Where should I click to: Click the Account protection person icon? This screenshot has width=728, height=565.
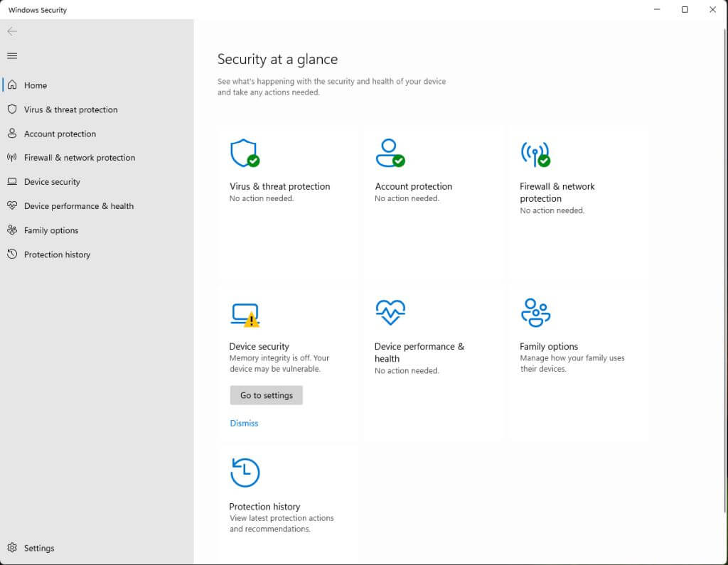click(389, 153)
